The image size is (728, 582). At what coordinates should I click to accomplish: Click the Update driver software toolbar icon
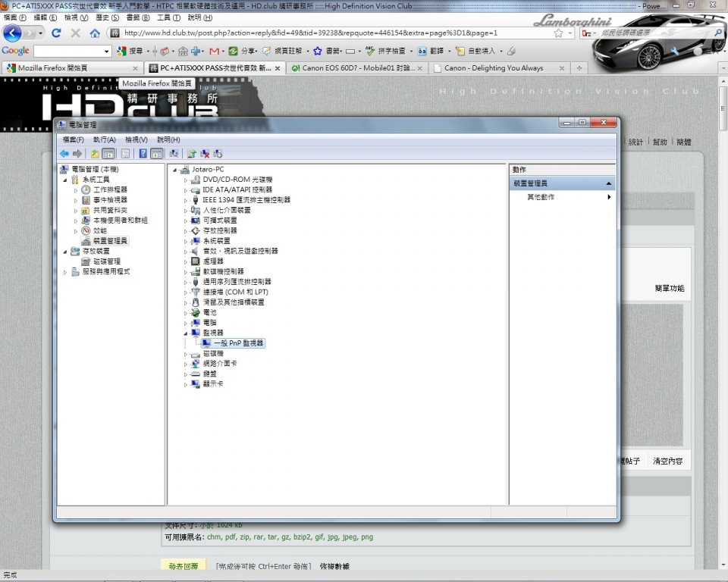[191, 154]
